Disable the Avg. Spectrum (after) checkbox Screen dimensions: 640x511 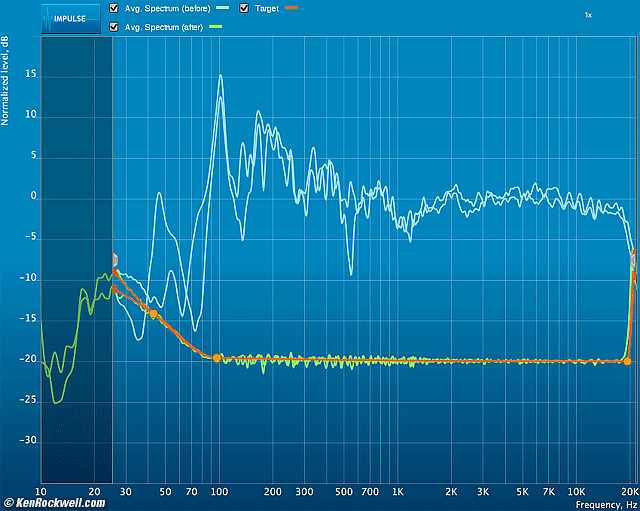pos(112,26)
